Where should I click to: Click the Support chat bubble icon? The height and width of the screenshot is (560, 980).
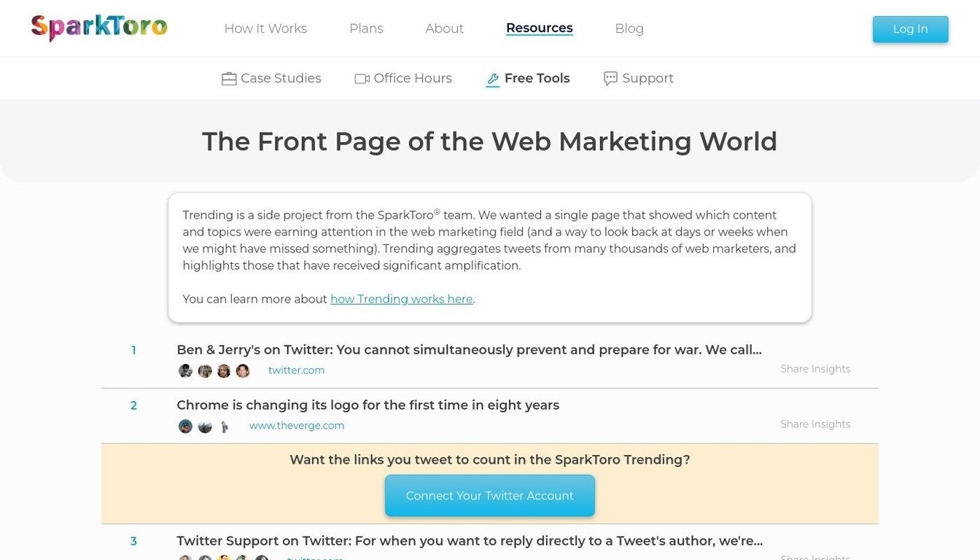click(x=610, y=78)
